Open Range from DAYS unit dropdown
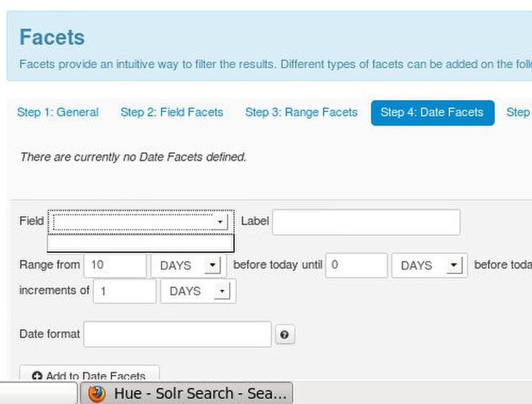 click(189, 265)
